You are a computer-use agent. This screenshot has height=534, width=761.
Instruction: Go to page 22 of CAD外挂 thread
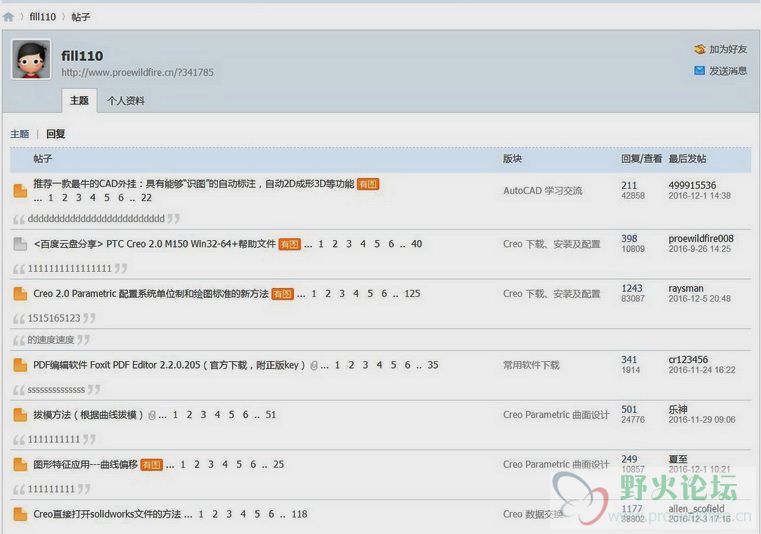[x=146, y=198]
